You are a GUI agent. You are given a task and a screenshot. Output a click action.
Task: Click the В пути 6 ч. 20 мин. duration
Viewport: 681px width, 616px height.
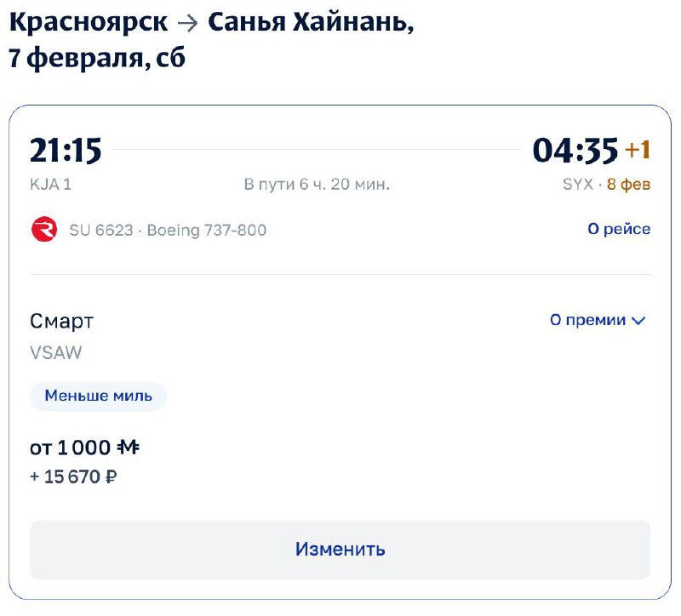point(317,184)
